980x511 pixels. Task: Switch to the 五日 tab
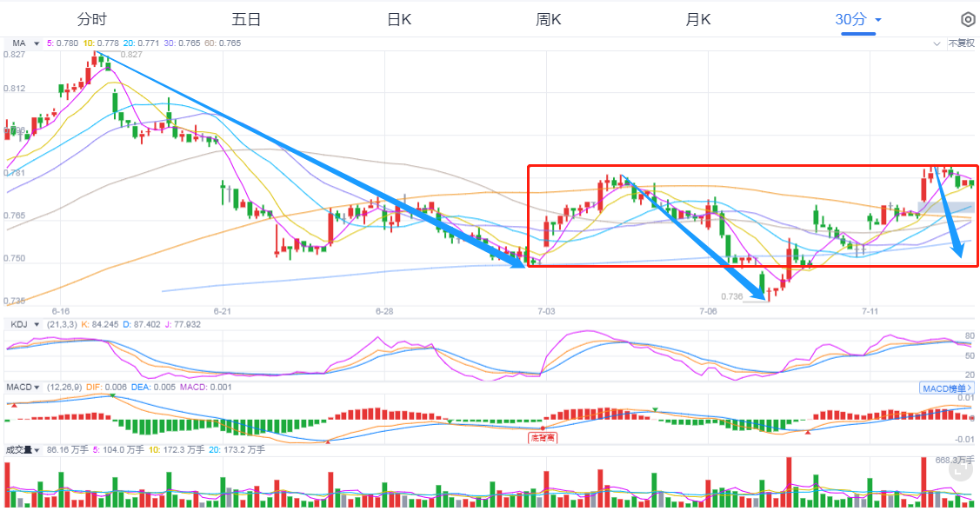245,19
